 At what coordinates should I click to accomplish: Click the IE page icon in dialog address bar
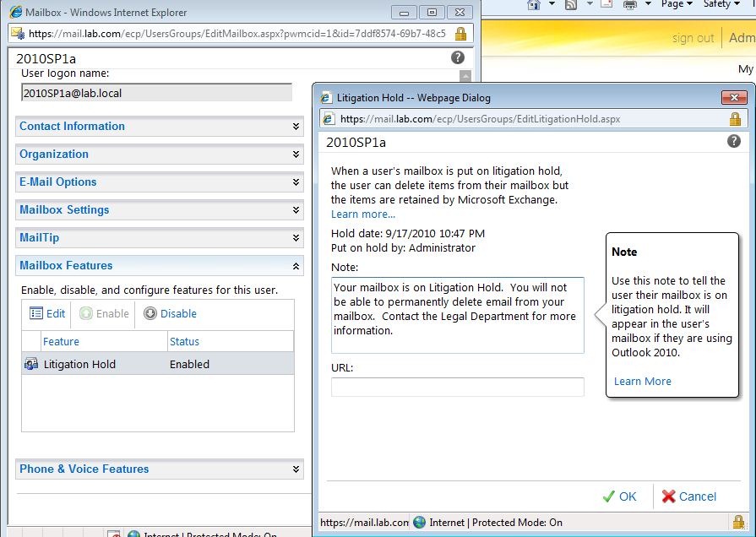coord(329,118)
